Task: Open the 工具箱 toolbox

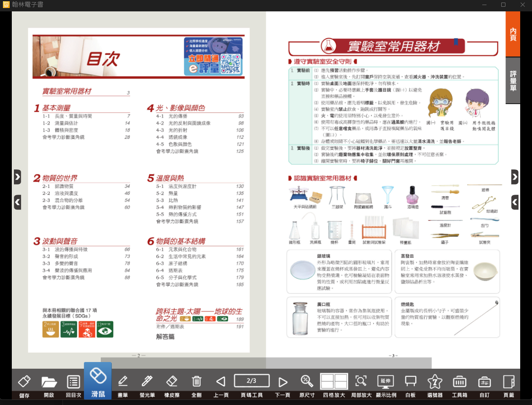Action: (x=459, y=386)
